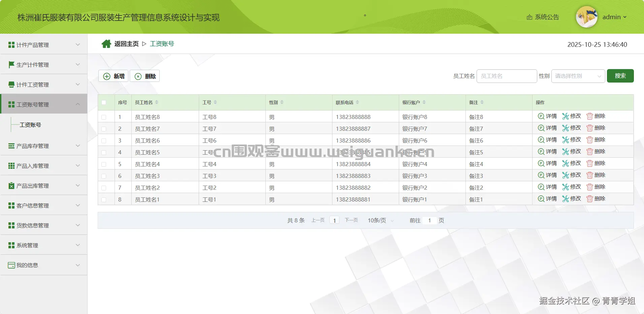Select page number 1 in pagination
644x314 pixels.
(x=334, y=220)
